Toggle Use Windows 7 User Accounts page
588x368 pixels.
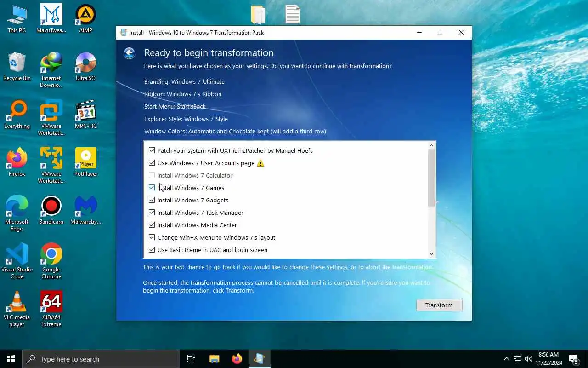click(x=152, y=163)
